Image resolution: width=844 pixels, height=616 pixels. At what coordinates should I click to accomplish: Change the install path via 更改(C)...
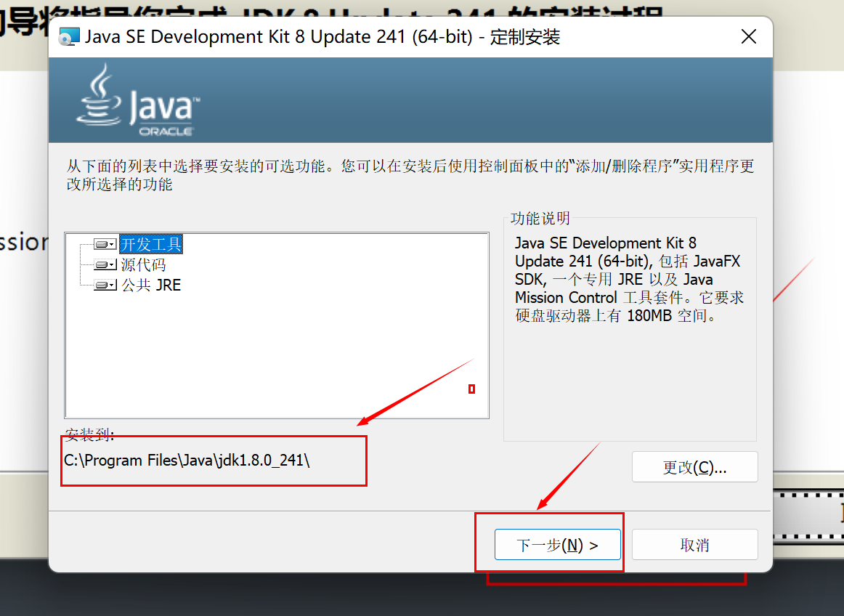[695, 467]
